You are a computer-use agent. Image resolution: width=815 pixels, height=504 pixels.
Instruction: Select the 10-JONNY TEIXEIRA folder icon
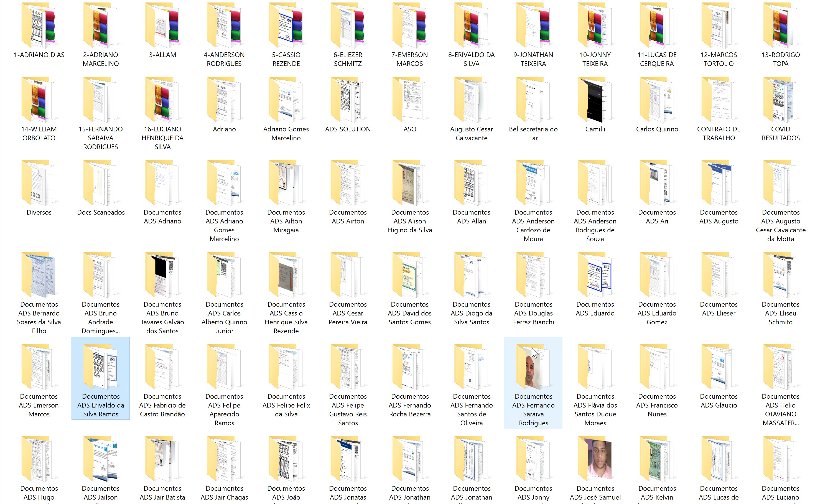[595, 25]
